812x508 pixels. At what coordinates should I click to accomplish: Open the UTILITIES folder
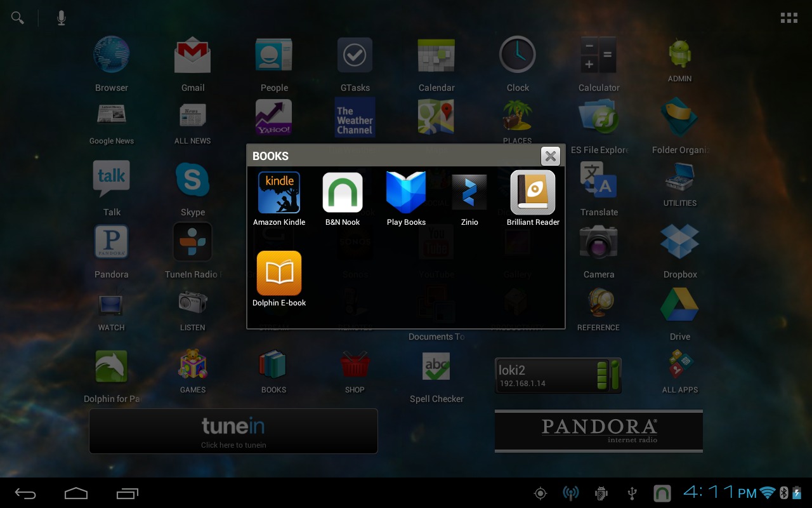coord(680,185)
